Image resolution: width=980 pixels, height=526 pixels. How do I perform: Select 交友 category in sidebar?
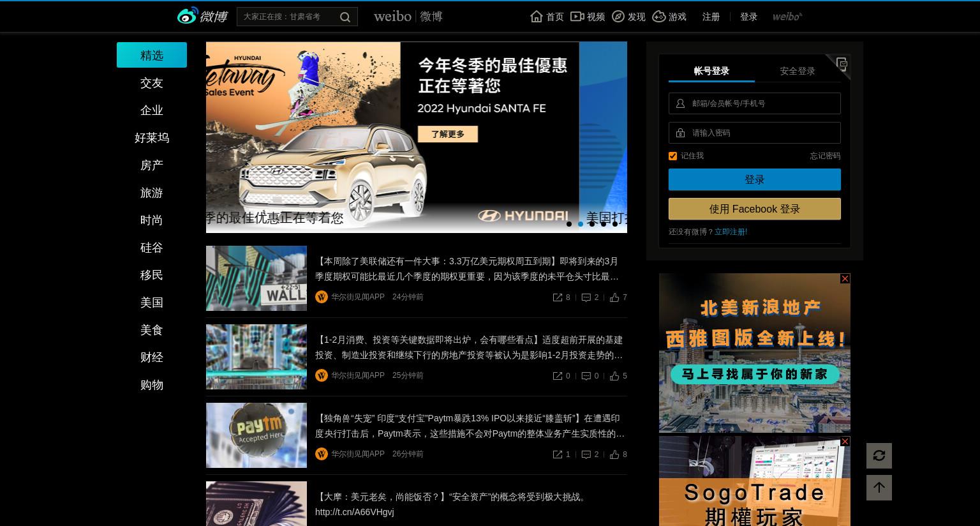tap(152, 83)
